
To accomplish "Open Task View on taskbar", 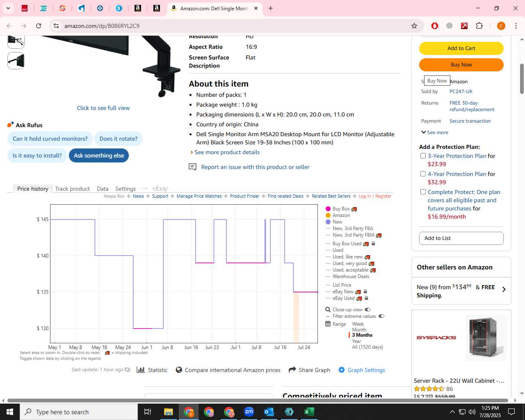I will pos(148,412).
